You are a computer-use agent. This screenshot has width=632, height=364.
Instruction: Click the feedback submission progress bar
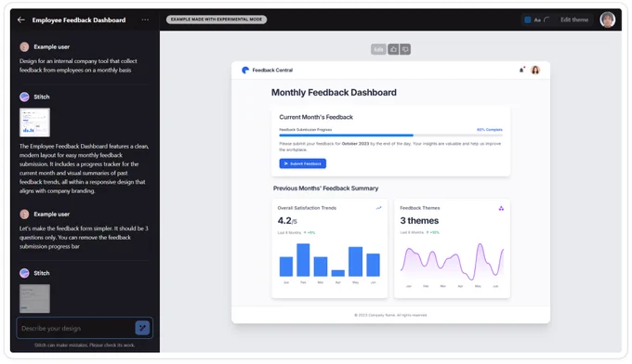390,136
